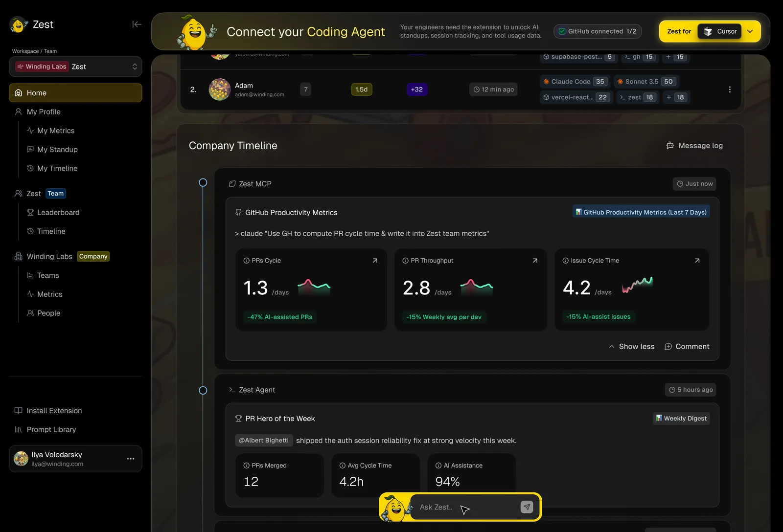Click the gh 15 chip in top row
Viewport: 783px width, 532px height.
640,57
